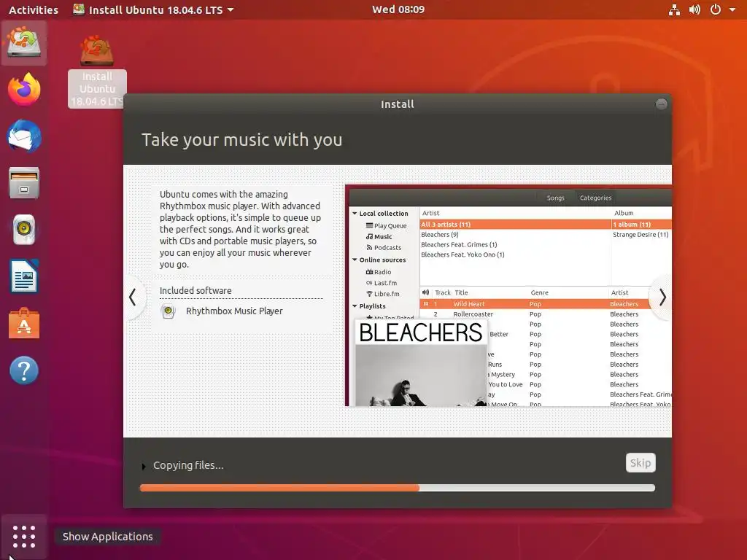Select the 1 album (11) row
This screenshot has height=560, width=747.
tap(642, 225)
